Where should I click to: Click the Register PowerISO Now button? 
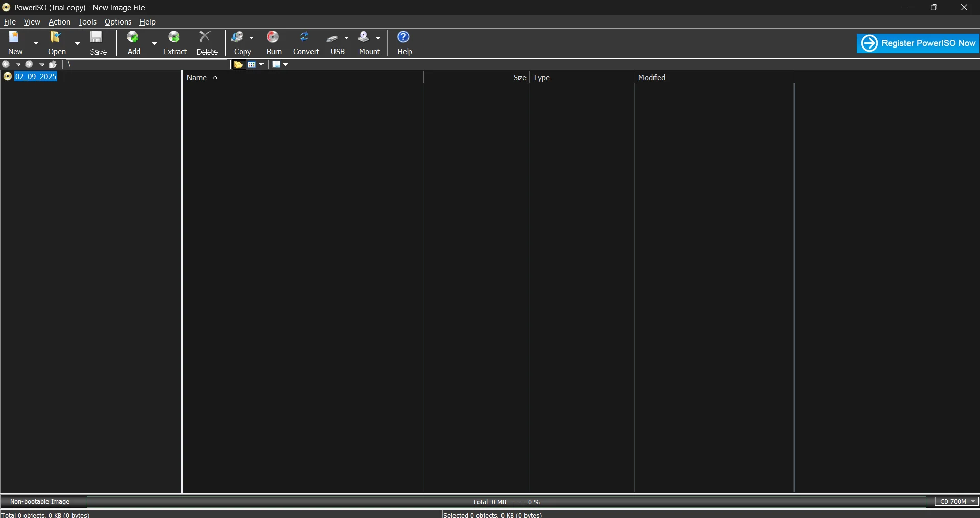tap(918, 43)
